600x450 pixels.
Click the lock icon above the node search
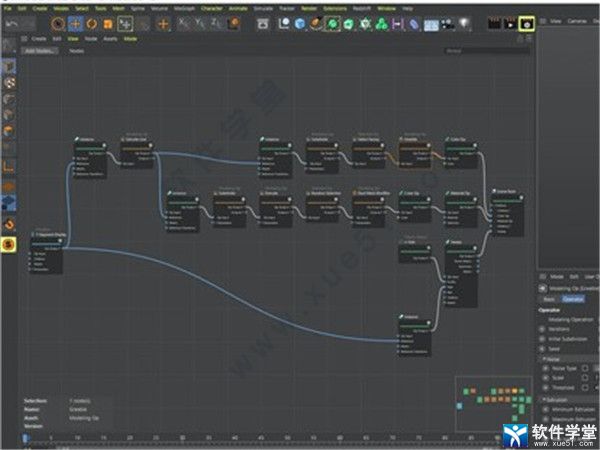pyautogui.click(x=520, y=39)
